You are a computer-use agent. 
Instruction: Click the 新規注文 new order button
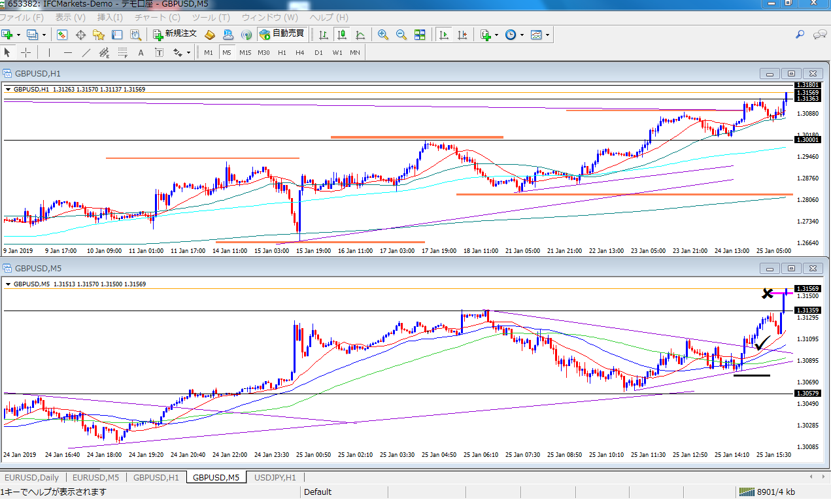coord(175,34)
